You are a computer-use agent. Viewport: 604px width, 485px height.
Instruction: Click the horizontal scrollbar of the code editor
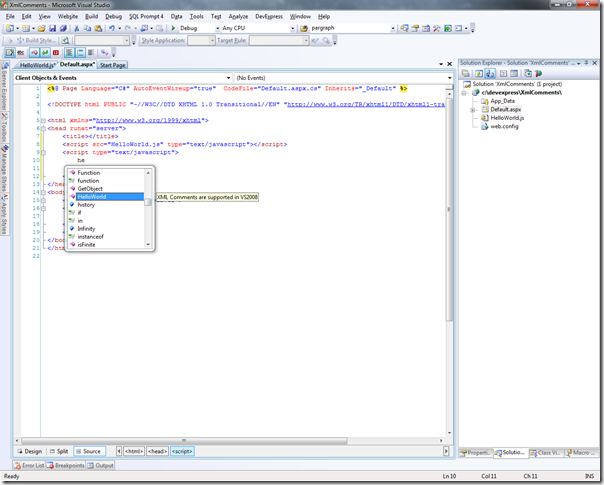click(185, 440)
